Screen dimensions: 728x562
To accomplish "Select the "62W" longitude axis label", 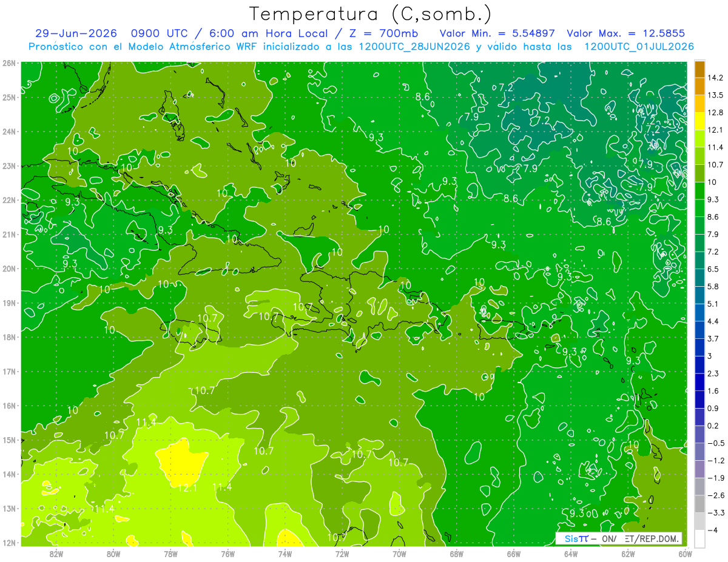I will click(x=628, y=554).
